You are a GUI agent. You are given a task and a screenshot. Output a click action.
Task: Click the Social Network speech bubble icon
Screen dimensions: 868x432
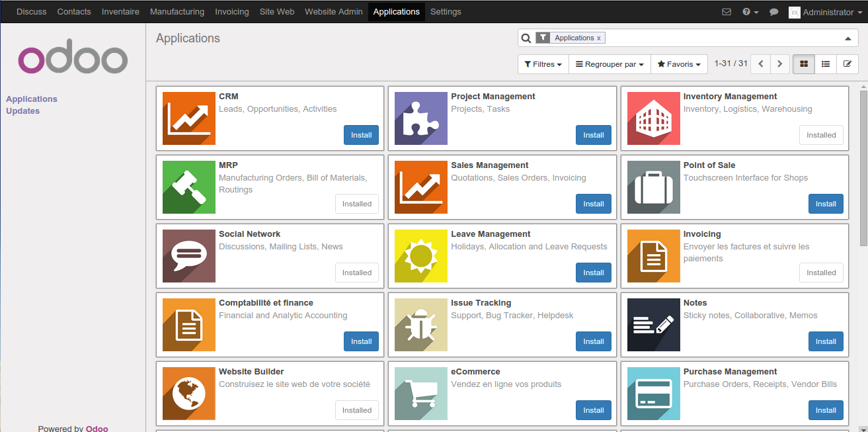[189, 256]
